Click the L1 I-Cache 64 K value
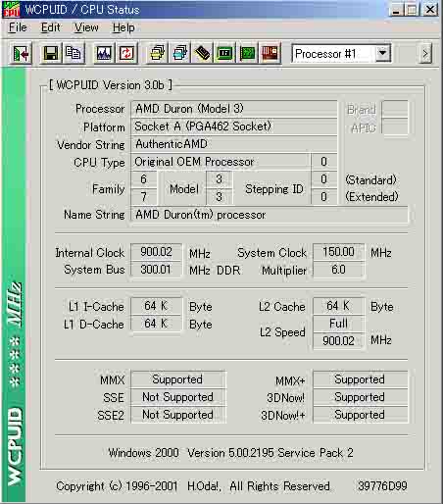The width and height of the screenshot is (443, 504). [x=156, y=306]
